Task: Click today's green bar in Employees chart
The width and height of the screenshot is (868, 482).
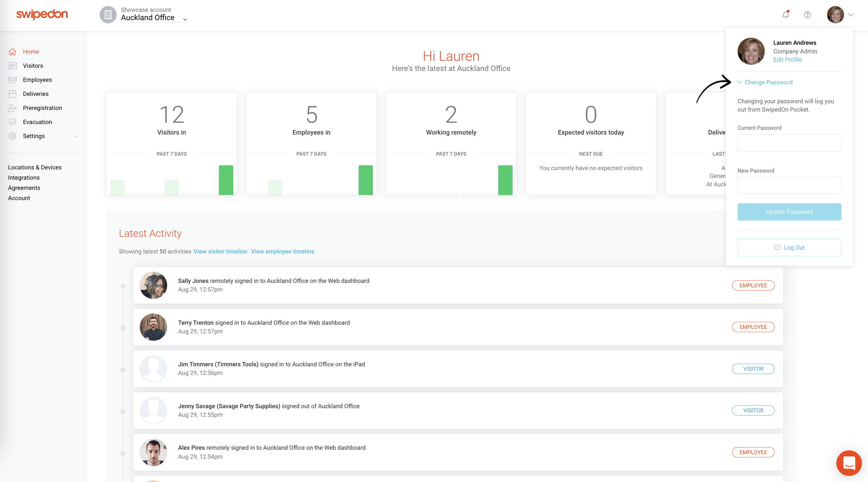Action: click(x=366, y=180)
